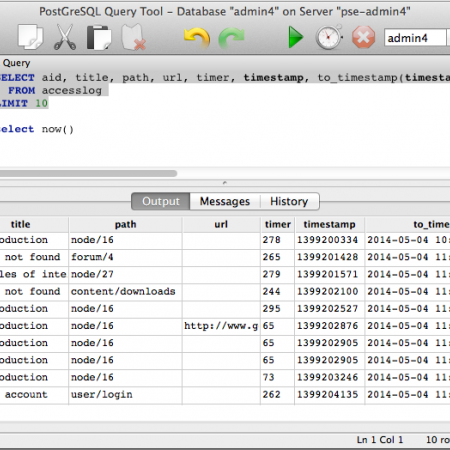The width and height of the screenshot is (450, 450).
Task: Select title cell 'account'
Action: (x=34, y=394)
